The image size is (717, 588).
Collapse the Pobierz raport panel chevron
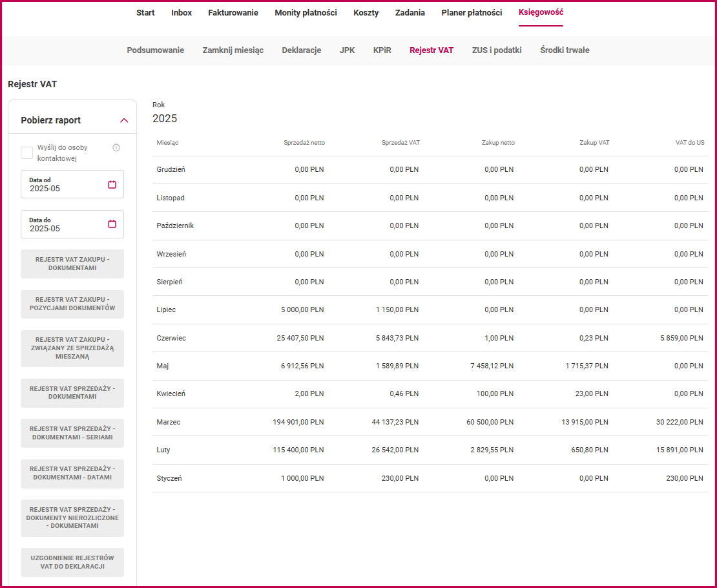point(124,120)
